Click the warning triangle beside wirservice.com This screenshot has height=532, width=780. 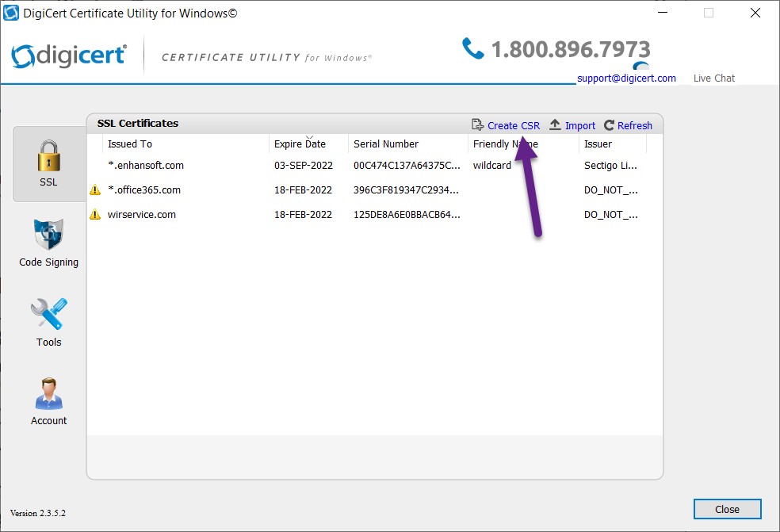[94, 214]
